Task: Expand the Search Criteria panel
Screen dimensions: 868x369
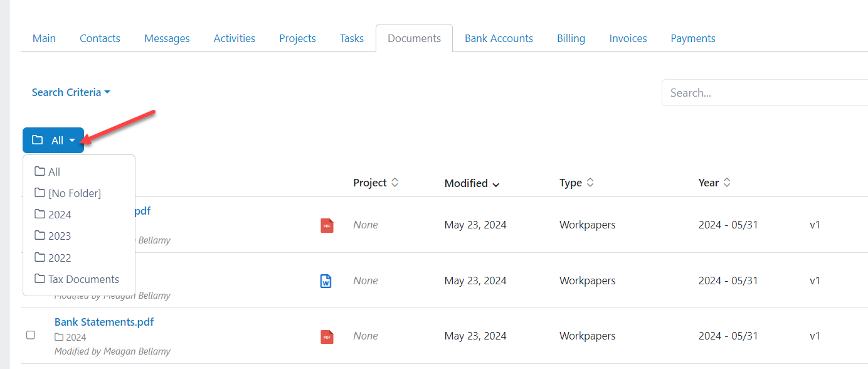Action: coord(70,92)
